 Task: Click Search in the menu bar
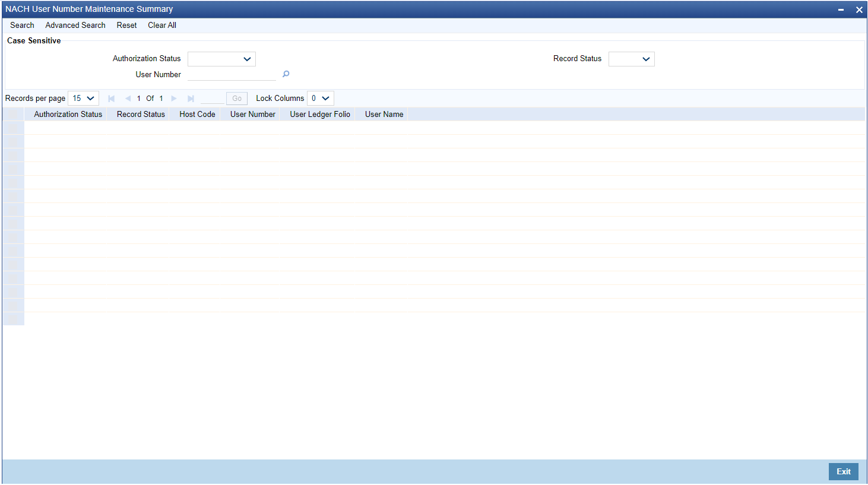(x=22, y=26)
